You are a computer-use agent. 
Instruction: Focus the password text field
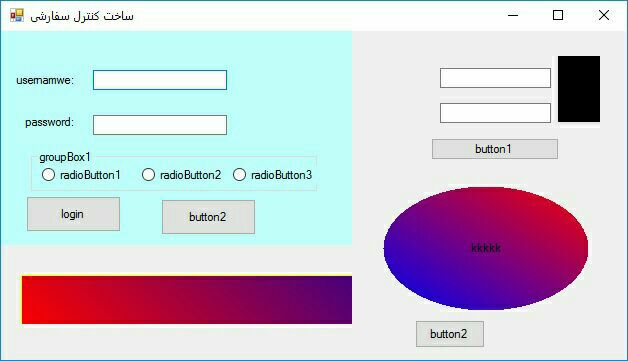tap(160, 125)
